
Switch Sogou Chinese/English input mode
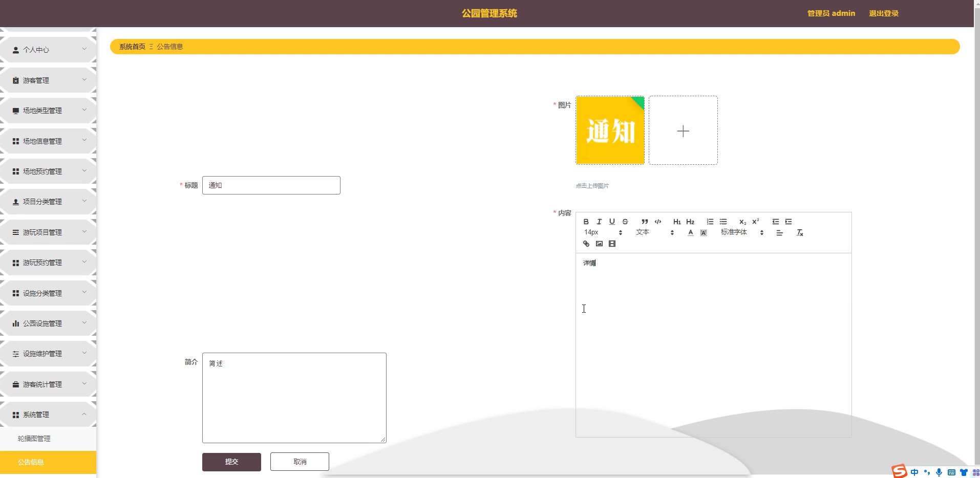point(914,472)
